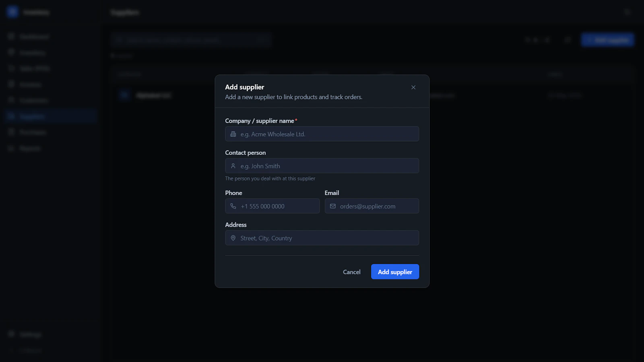The width and height of the screenshot is (644, 362).
Task: Click the map pin icon in Address field
Action: pos(233,238)
